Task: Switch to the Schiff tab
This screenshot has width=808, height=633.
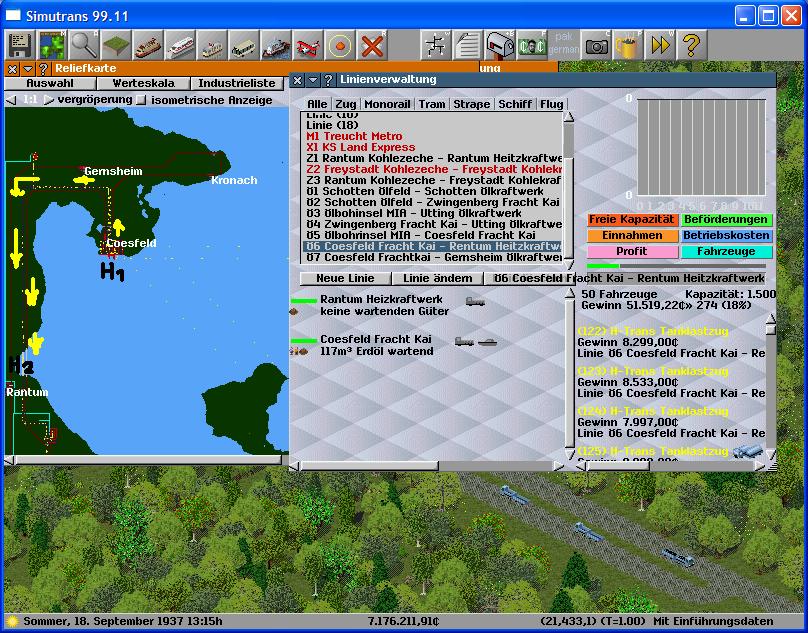Action: pyautogui.click(x=515, y=104)
